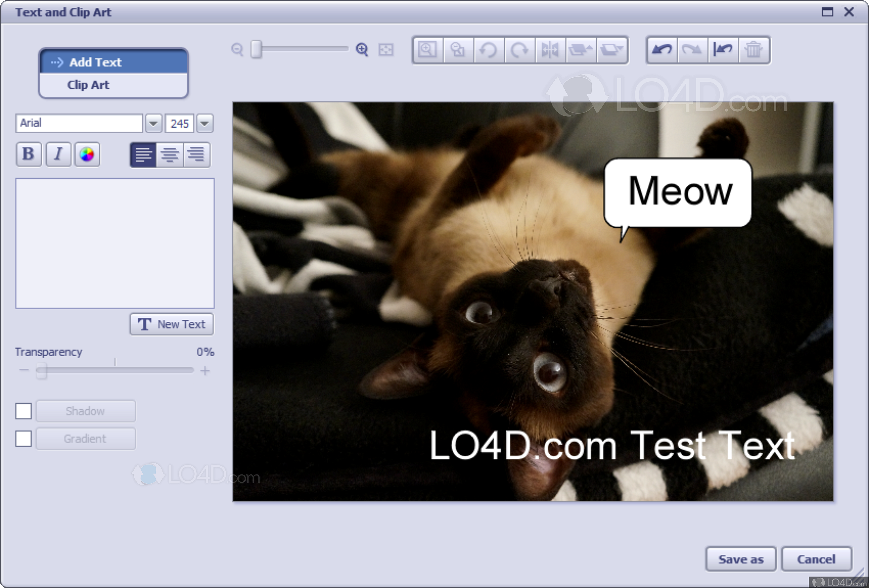
Task: Click the fit to window icon
Action: click(386, 49)
